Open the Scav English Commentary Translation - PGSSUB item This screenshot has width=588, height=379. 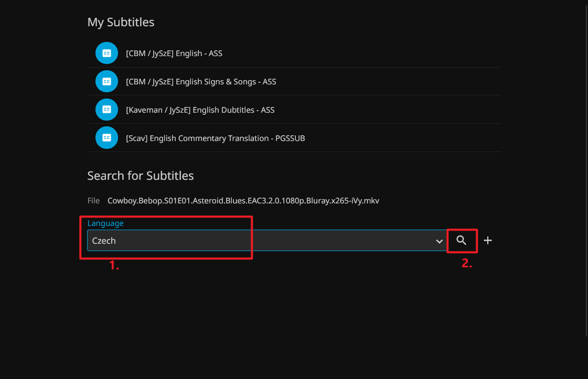point(215,138)
